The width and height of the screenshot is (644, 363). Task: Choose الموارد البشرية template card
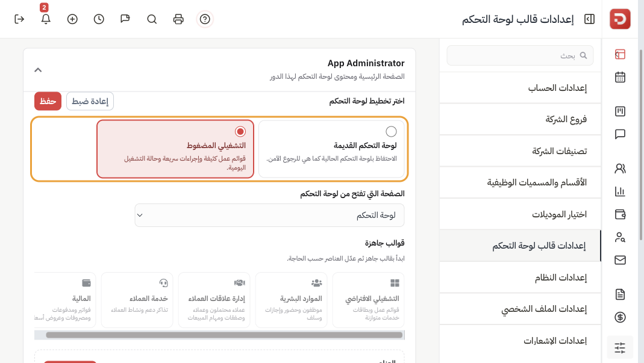click(x=291, y=300)
